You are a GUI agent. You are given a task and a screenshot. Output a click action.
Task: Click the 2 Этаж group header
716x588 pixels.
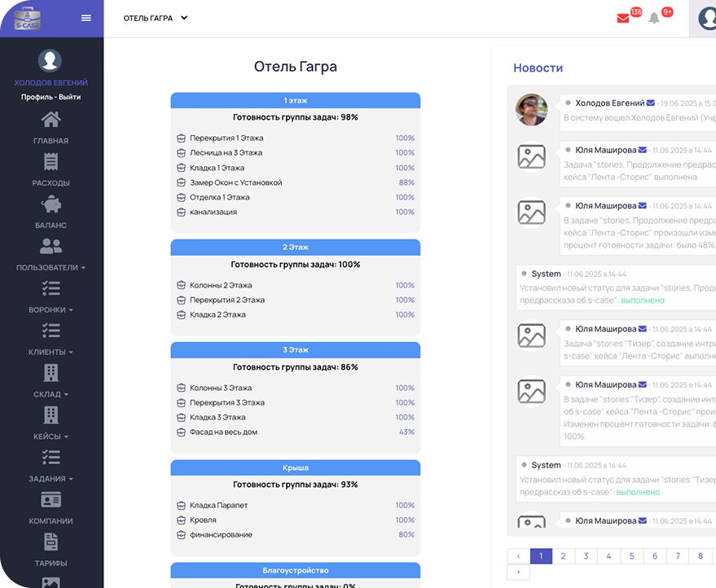coord(296,248)
